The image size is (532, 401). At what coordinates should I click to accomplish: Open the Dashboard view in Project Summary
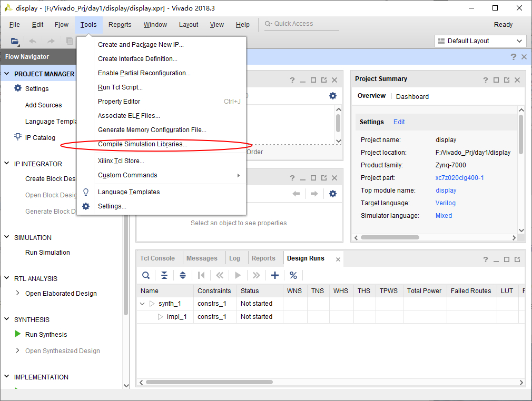point(412,97)
